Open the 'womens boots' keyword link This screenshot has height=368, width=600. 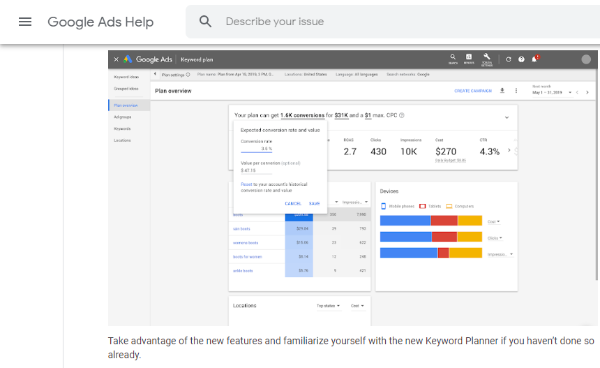coord(246,243)
